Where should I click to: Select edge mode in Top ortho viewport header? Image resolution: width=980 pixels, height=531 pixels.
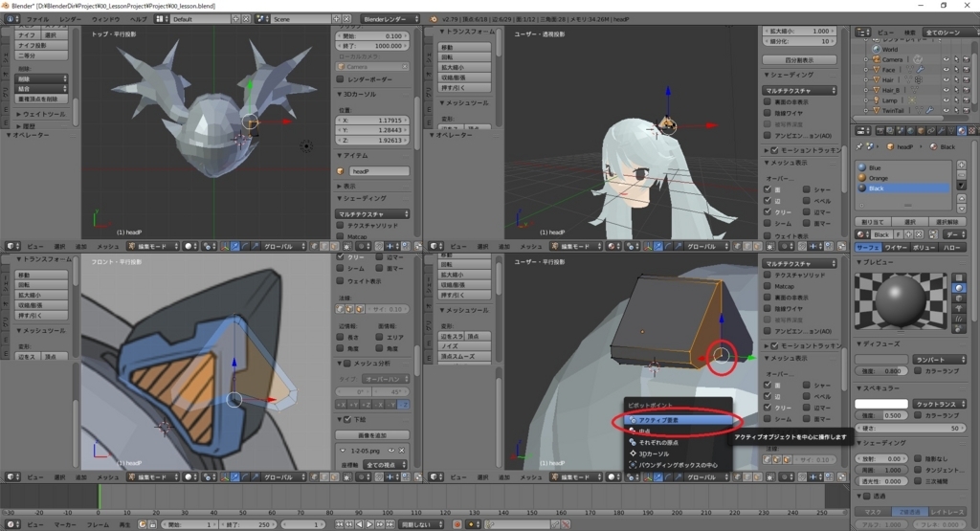(323, 246)
